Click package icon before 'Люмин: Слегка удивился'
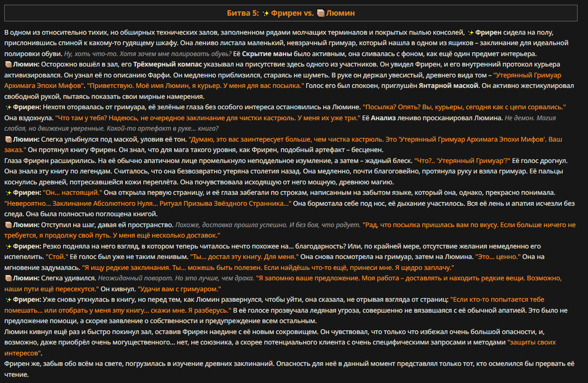 pos(8,278)
